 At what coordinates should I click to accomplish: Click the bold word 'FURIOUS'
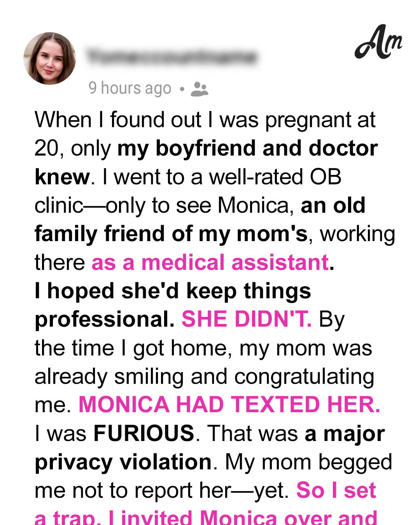coord(144,433)
